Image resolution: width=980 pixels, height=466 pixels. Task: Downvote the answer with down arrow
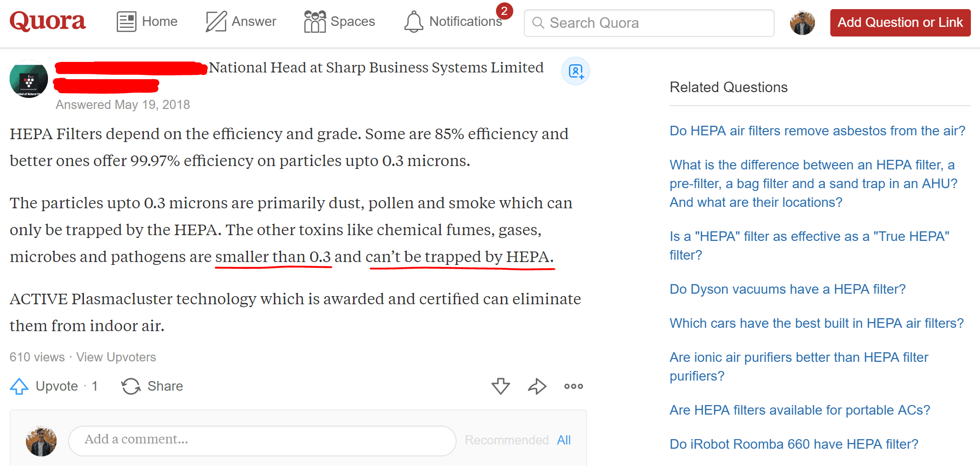click(501, 386)
